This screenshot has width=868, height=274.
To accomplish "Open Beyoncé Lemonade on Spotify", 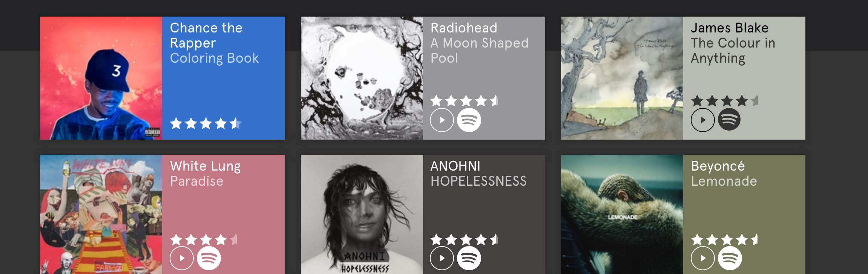I will (x=730, y=258).
